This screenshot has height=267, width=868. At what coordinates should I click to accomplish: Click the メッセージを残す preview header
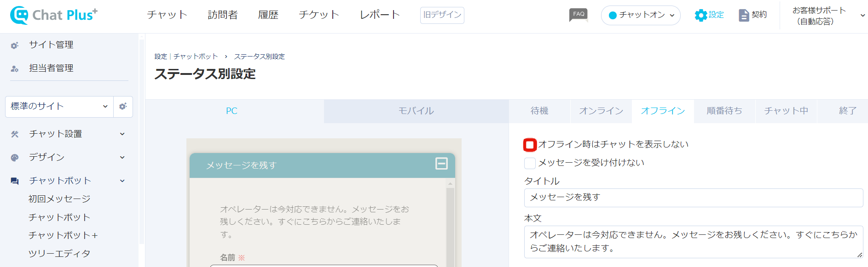pos(322,165)
